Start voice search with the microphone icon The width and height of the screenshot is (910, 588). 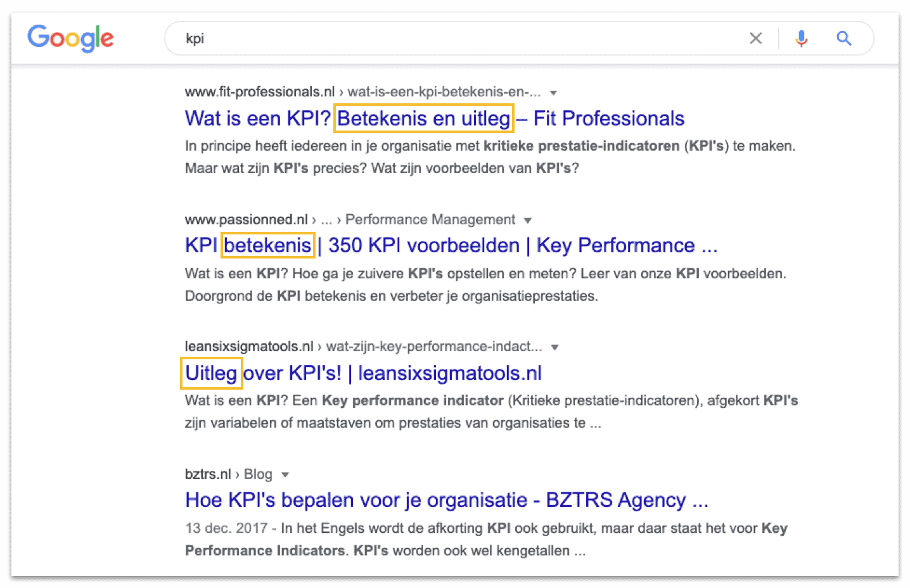point(802,39)
